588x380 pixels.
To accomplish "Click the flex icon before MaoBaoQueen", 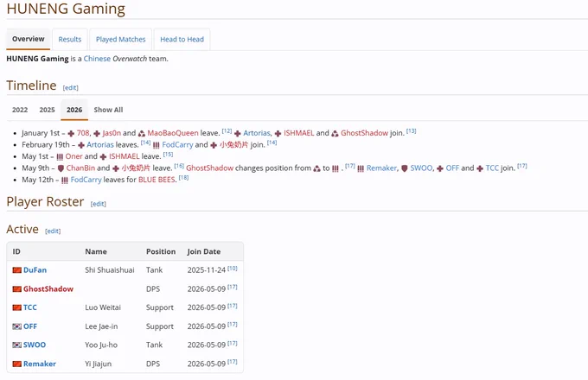I will click(141, 133).
